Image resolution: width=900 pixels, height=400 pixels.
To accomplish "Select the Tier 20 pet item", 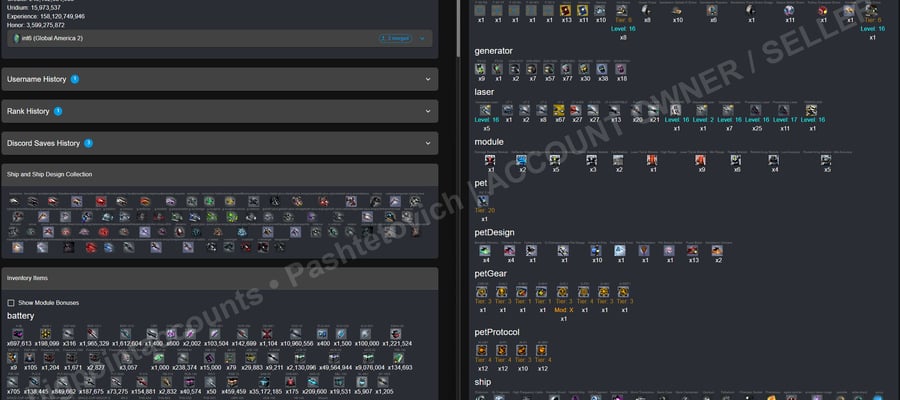I will coord(483,201).
